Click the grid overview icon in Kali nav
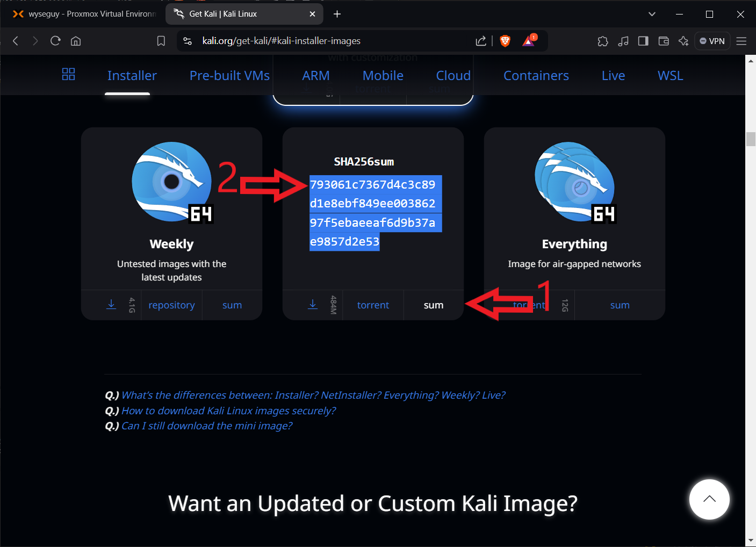This screenshot has height=547, width=756. pos(68,74)
